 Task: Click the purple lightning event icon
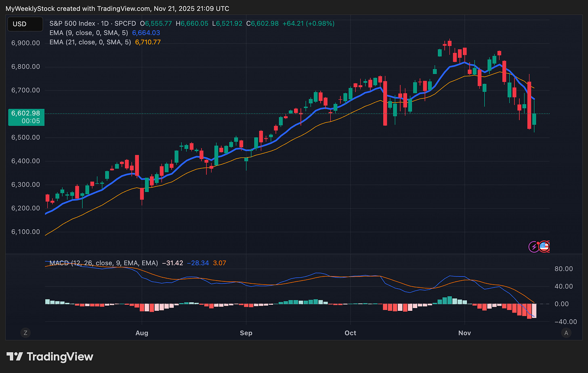[x=534, y=247]
